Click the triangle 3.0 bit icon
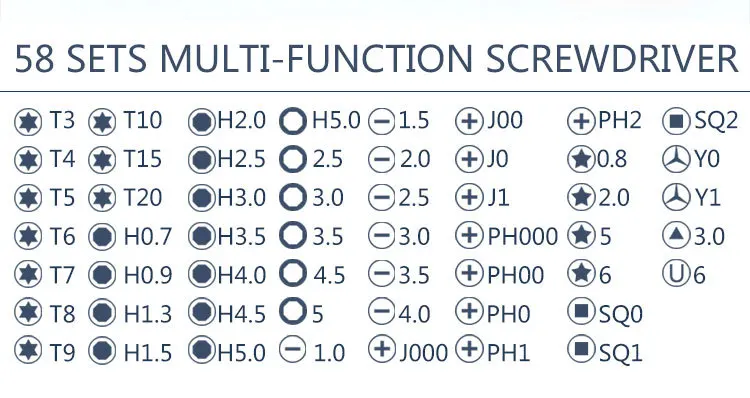The width and height of the screenshot is (750, 398). pos(676,234)
